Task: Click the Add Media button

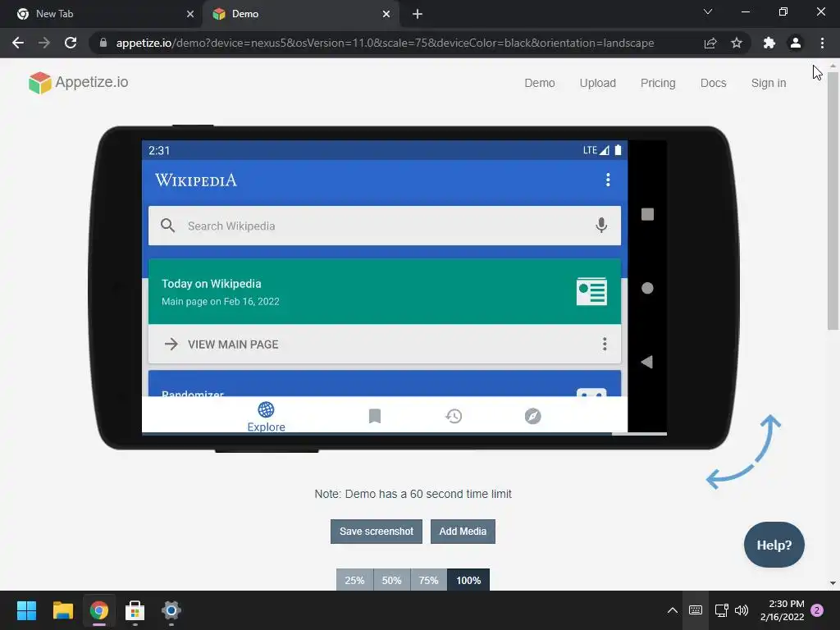Action: coord(463,532)
